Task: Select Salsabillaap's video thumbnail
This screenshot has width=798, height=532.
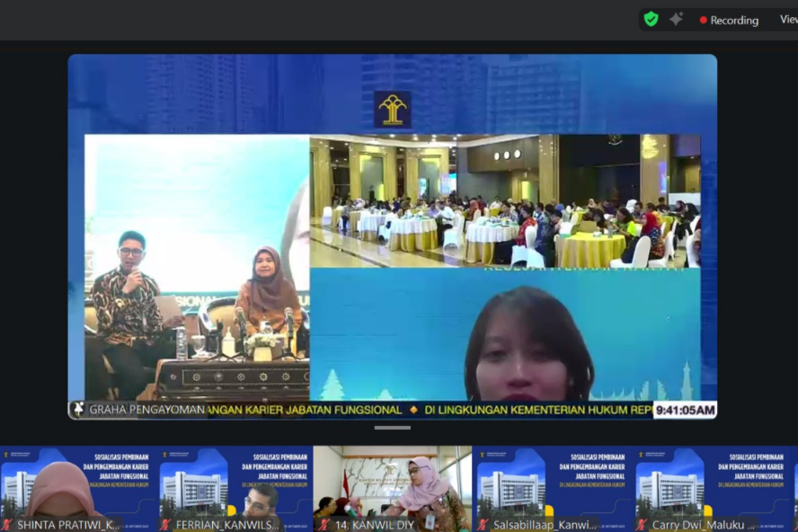Action: [x=552, y=485]
